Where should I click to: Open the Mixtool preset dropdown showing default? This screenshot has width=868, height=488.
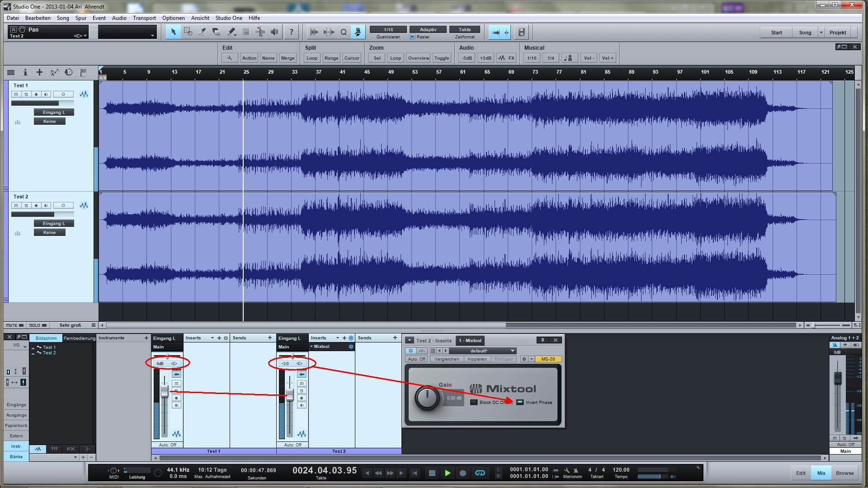[483, 351]
